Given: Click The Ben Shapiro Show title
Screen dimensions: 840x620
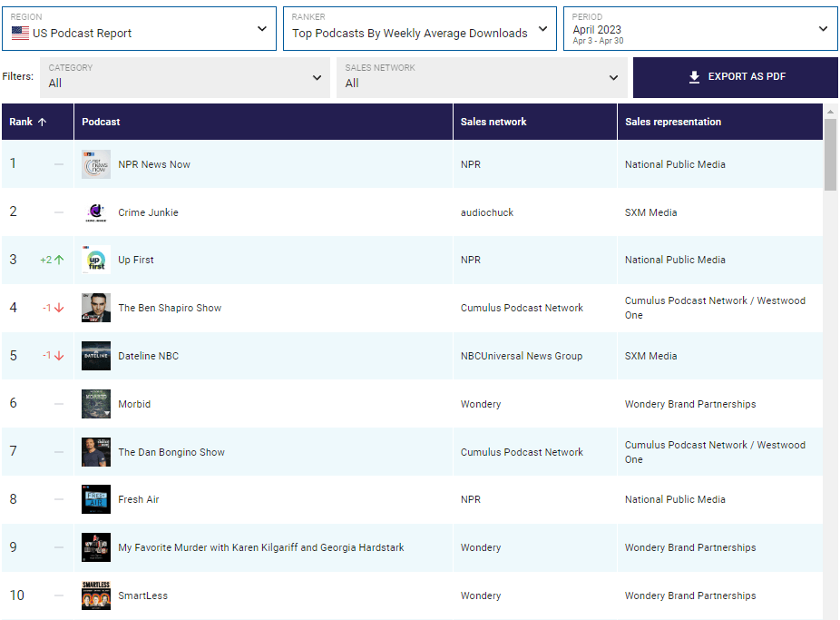Looking at the screenshot, I should pyautogui.click(x=170, y=308).
